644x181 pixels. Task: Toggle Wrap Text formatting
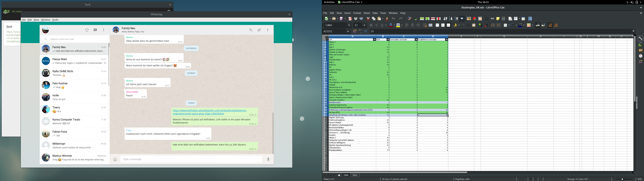click(x=425, y=25)
